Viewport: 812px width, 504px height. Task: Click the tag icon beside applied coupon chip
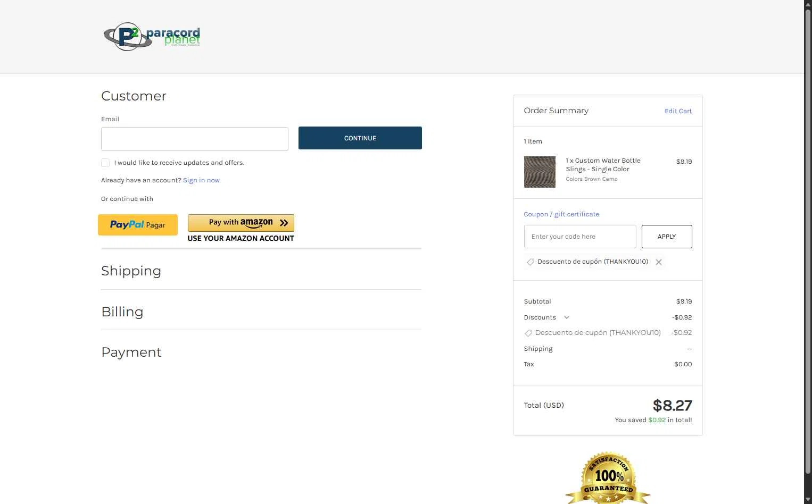coord(531,262)
